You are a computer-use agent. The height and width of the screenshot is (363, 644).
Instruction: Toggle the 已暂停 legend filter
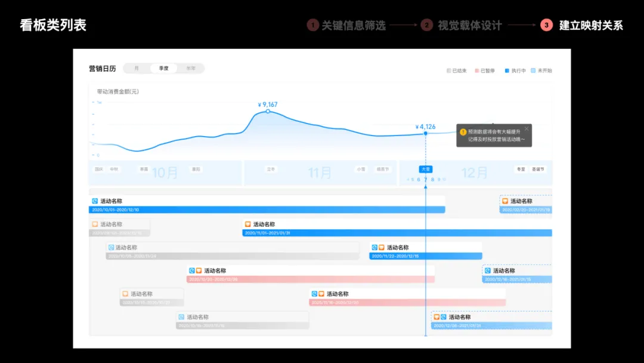[x=485, y=70]
